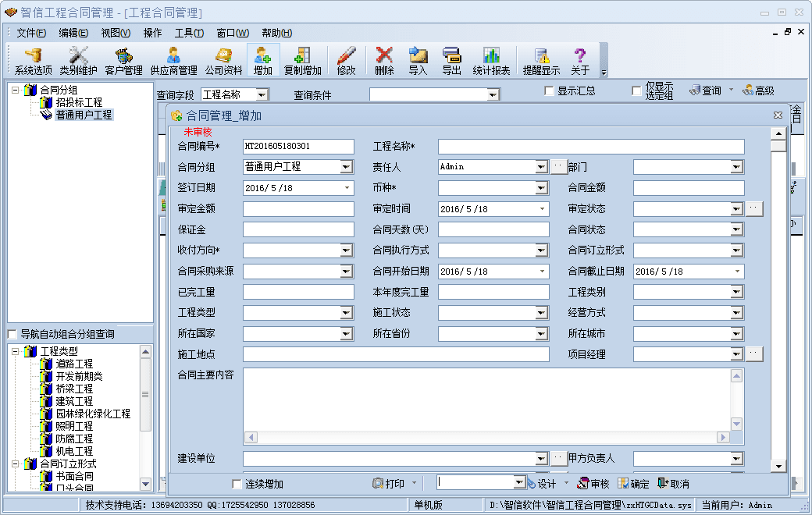Enable the 显示汇总 checkbox
This screenshot has width=812, height=515.
tap(550, 91)
